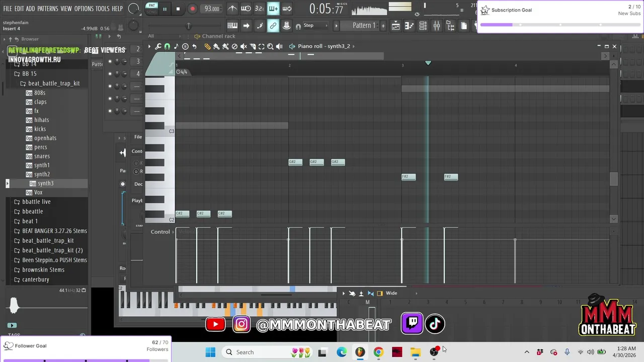Choose the Select tool in piano roll
This screenshot has width=644, height=362.
point(261,46)
